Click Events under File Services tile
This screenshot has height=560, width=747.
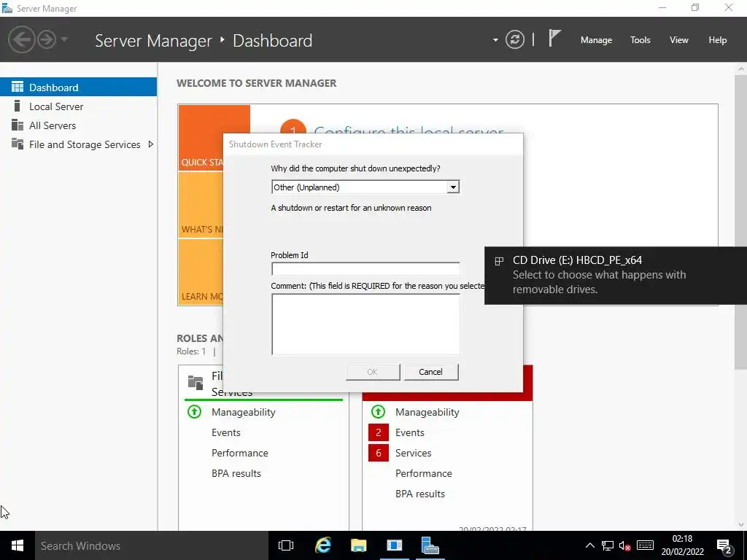pyautogui.click(x=226, y=432)
